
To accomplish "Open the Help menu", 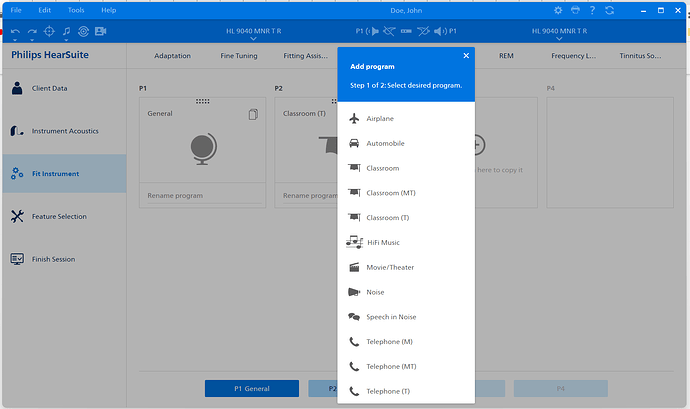I will coord(109,10).
